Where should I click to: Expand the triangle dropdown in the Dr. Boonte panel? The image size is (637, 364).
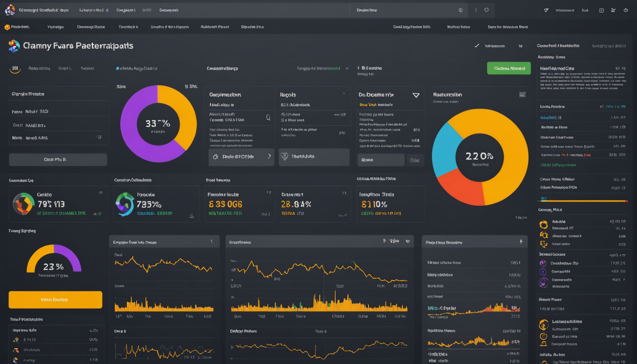416,95
